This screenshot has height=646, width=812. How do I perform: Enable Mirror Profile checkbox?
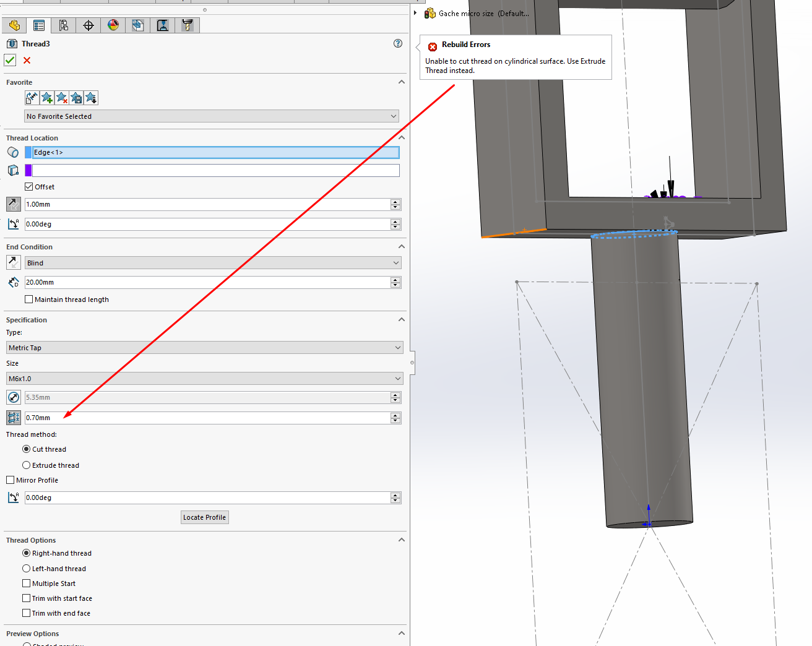tap(10, 480)
